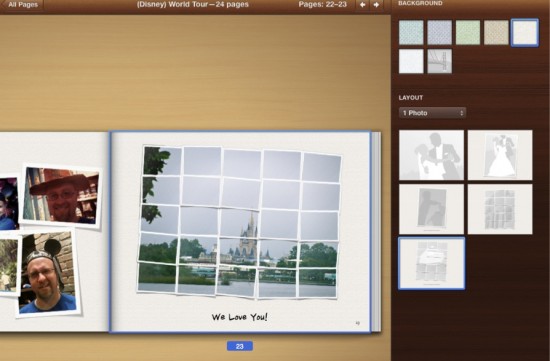550x361 pixels.
Task: Open the 1 Photo layout dropdown
Action: pyautogui.click(x=432, y=113)
